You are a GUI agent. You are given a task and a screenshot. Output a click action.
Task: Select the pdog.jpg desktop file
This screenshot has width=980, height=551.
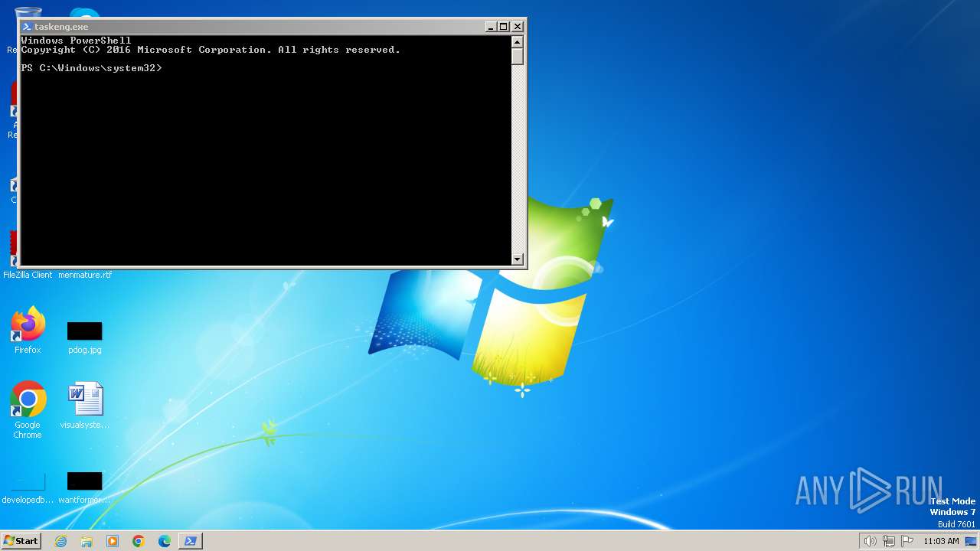click(x=84, y=337)
